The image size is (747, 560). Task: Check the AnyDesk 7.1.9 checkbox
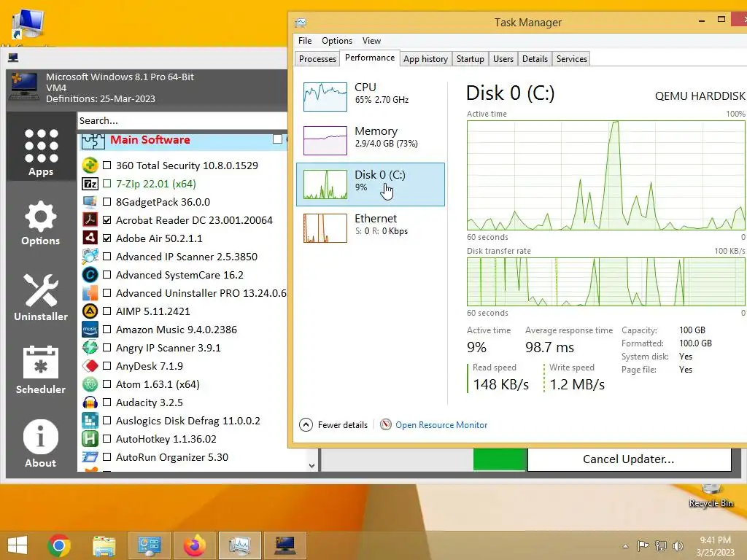(x=107, y=366)
